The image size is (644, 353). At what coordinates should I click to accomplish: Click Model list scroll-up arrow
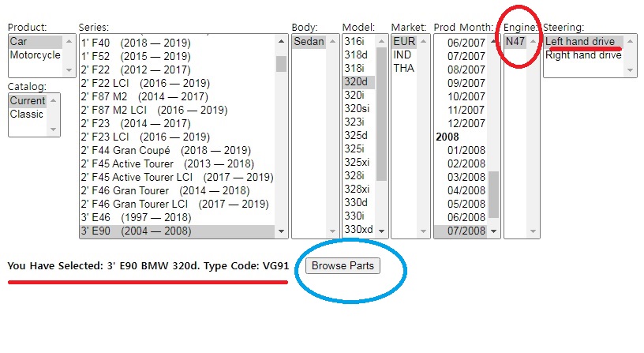pos(381,41)
